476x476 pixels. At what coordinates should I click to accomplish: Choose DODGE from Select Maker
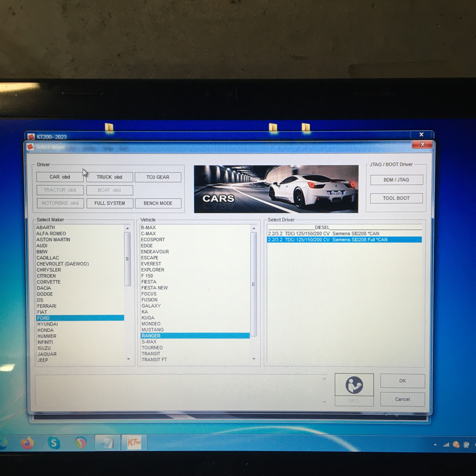click(x=45, y=294)
